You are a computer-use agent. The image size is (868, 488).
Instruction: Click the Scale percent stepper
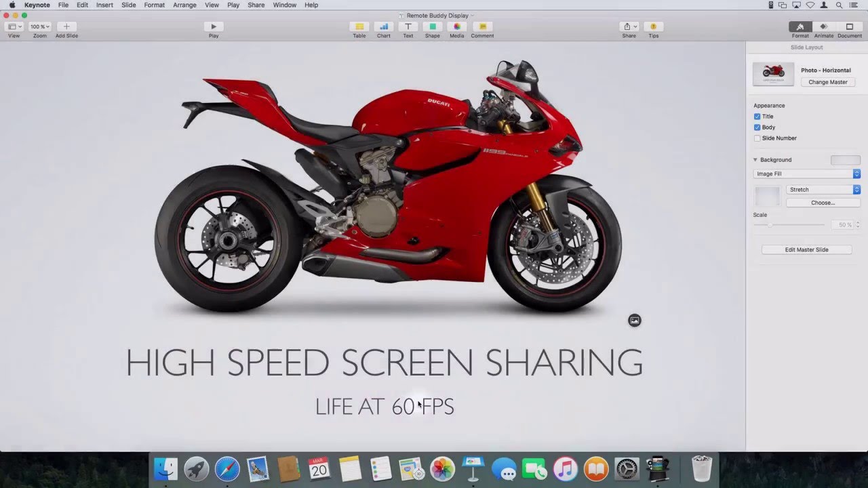coord(857,224)
